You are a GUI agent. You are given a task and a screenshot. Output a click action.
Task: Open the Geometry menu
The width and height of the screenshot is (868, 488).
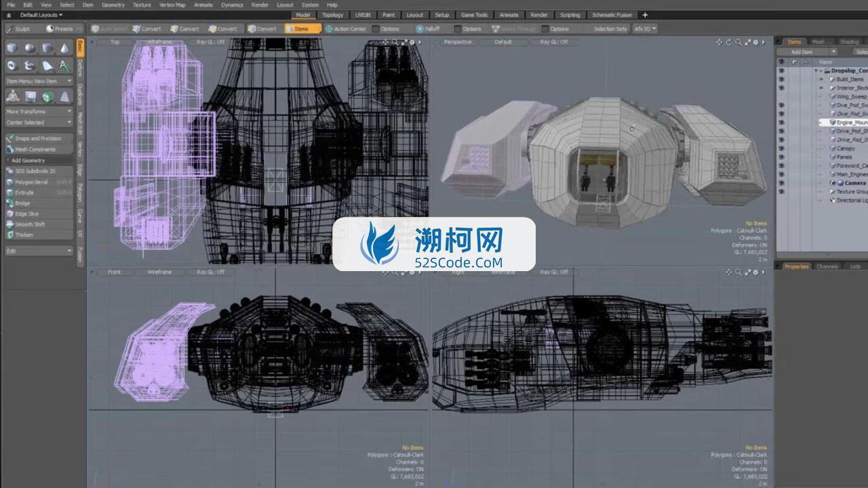113,5
